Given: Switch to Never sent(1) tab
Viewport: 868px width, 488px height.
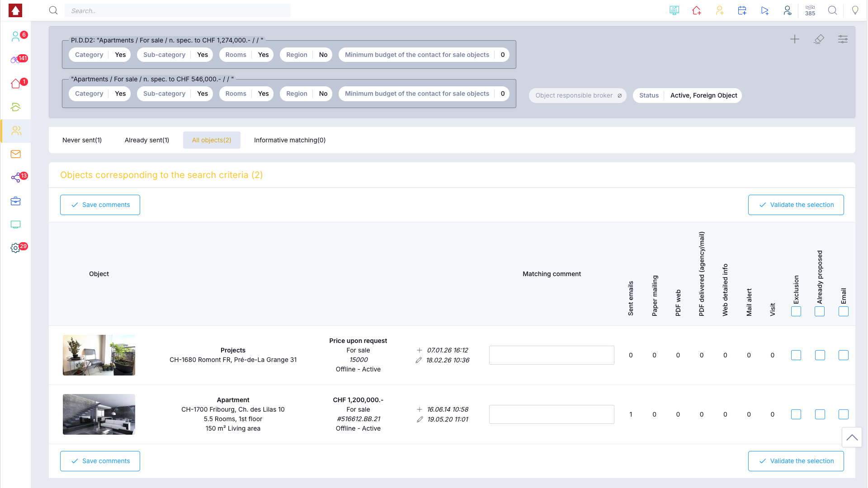Looking at the screenshot, I should [x=82, y=140].
